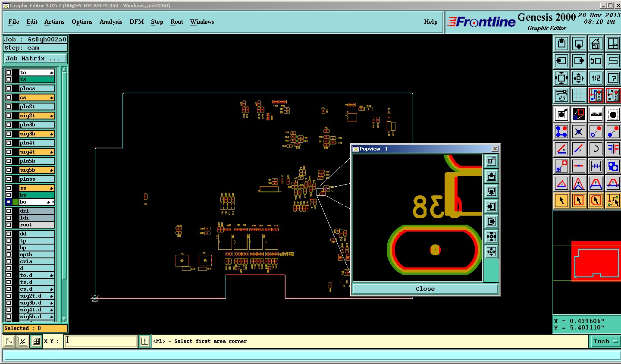This screenshot has height=364, width=621.
Task: Open the DFM menu
Action: point(137,22)
